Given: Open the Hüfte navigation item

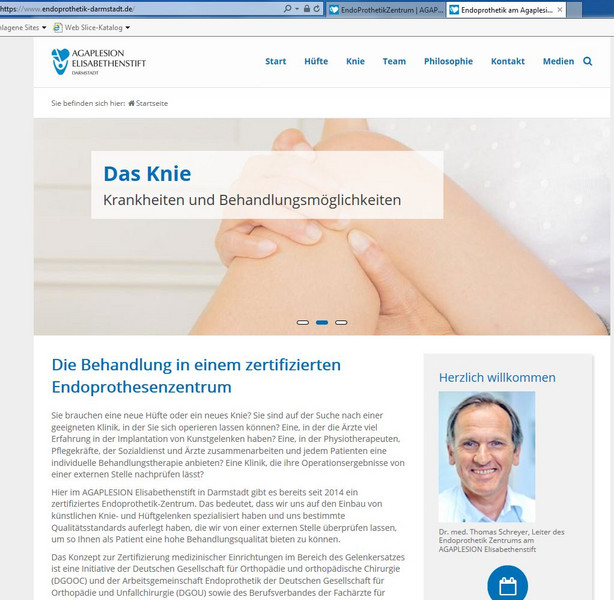Looking at the screenshot, I should (x=316, y=61).
